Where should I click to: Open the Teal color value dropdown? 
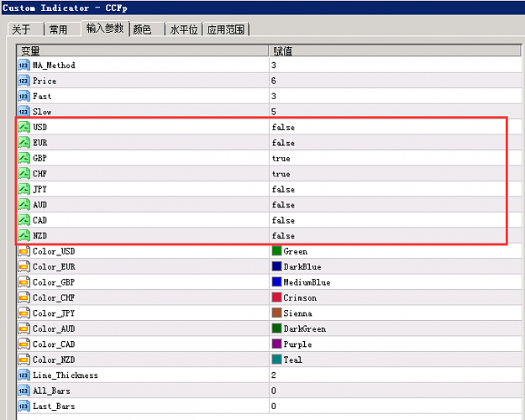tap(395, 360)
